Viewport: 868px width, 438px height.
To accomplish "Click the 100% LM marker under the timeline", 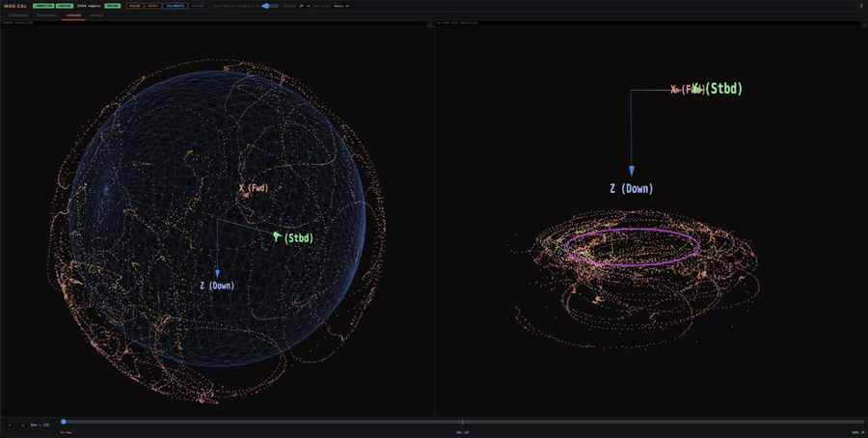I will pos(857,432).
